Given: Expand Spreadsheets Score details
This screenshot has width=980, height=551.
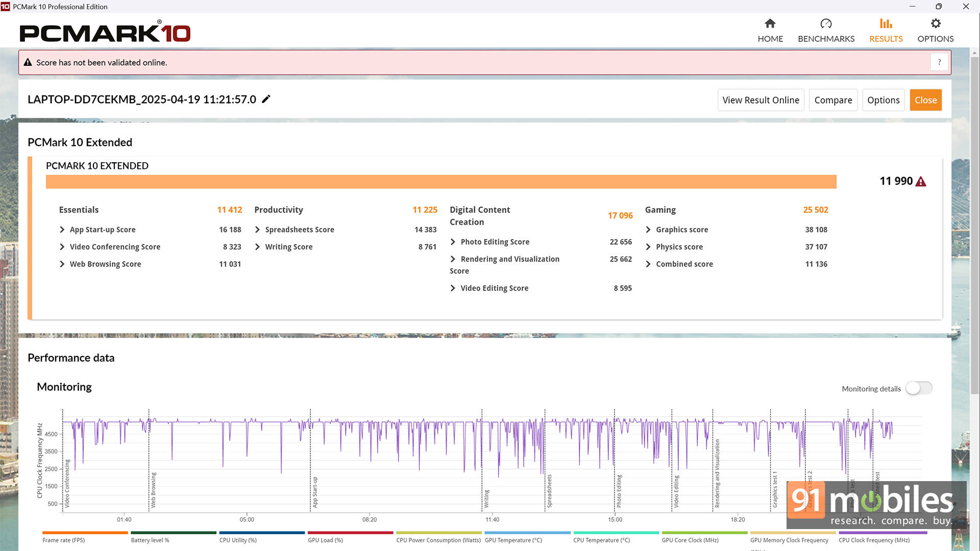Looking at the screenshot, I should pos(258,230).
